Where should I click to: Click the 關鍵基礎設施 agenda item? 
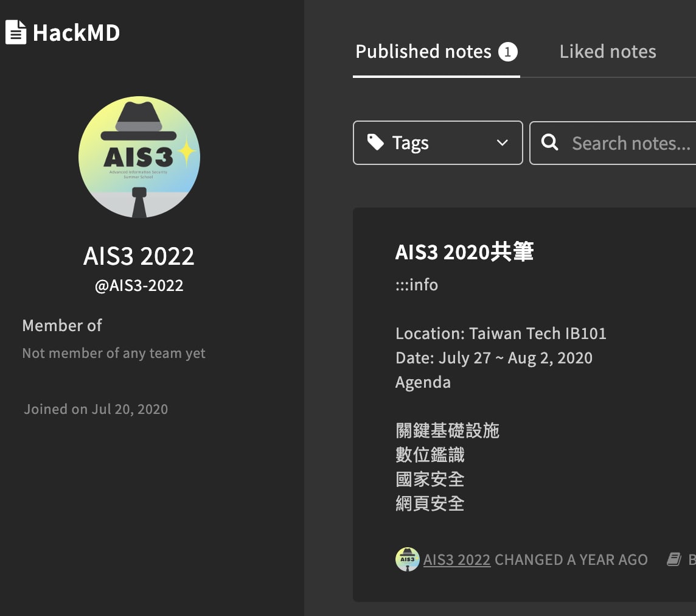click(x=447, y=430)
